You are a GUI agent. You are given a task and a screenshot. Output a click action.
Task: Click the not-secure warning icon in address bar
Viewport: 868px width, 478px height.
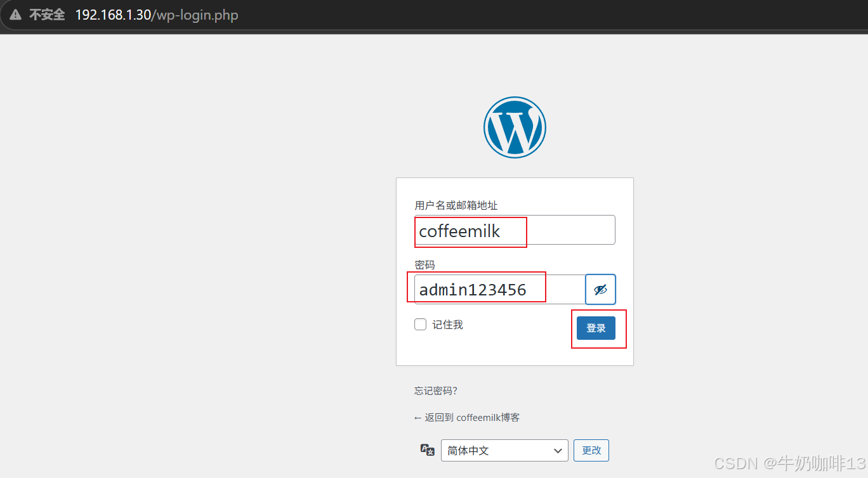click(x=15, y=15)
